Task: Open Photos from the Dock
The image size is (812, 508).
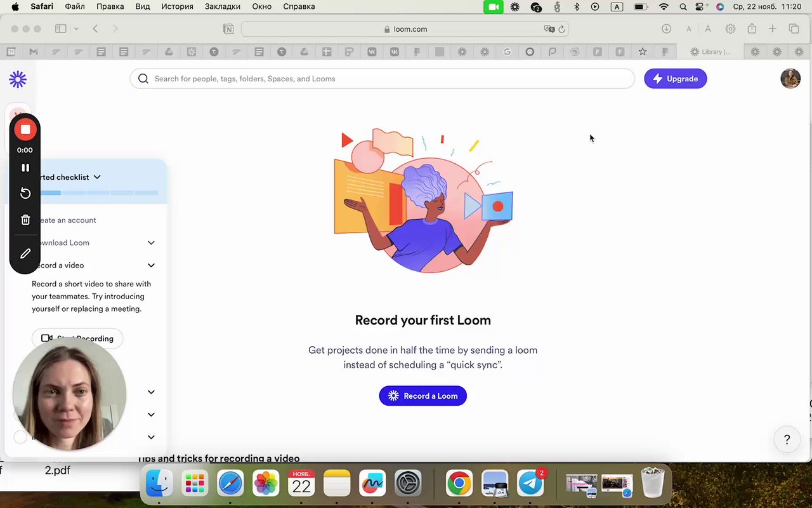Action: click(x=266, y=484)
